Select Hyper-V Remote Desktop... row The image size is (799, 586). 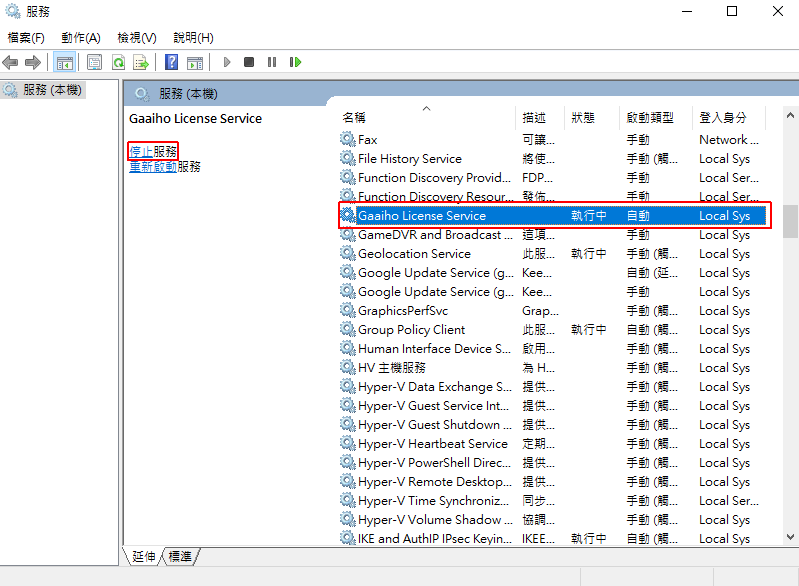tap(552, 482)
